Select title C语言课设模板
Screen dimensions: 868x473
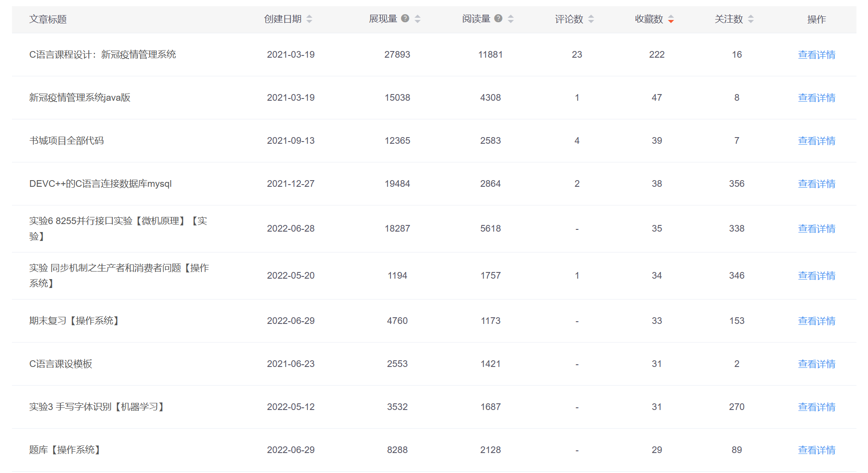[61, 364]
